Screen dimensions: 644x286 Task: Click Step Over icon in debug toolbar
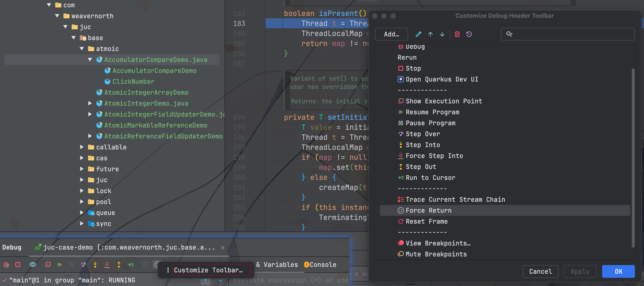[83, 265]
